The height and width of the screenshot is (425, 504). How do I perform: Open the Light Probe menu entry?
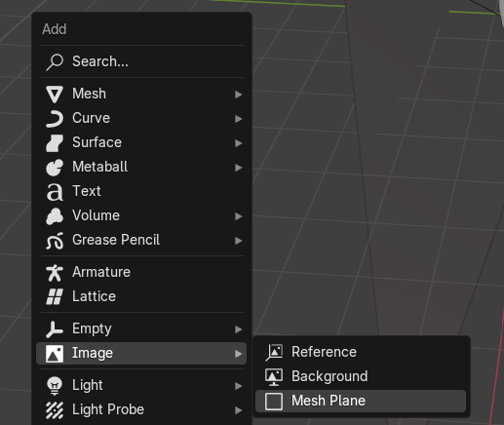pos(141,409)
